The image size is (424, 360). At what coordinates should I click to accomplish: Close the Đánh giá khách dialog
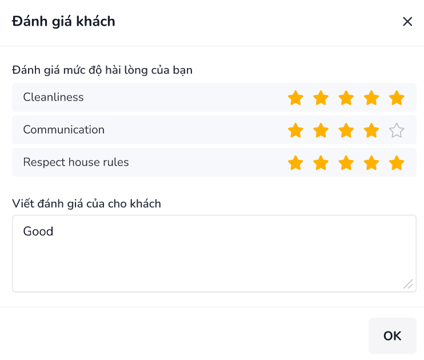click(x=407, y=22)
